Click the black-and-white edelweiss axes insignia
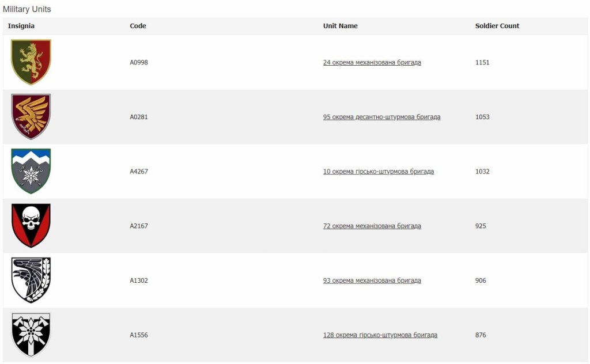Screen dimensions: 590x364 click(x=31, y=335)
